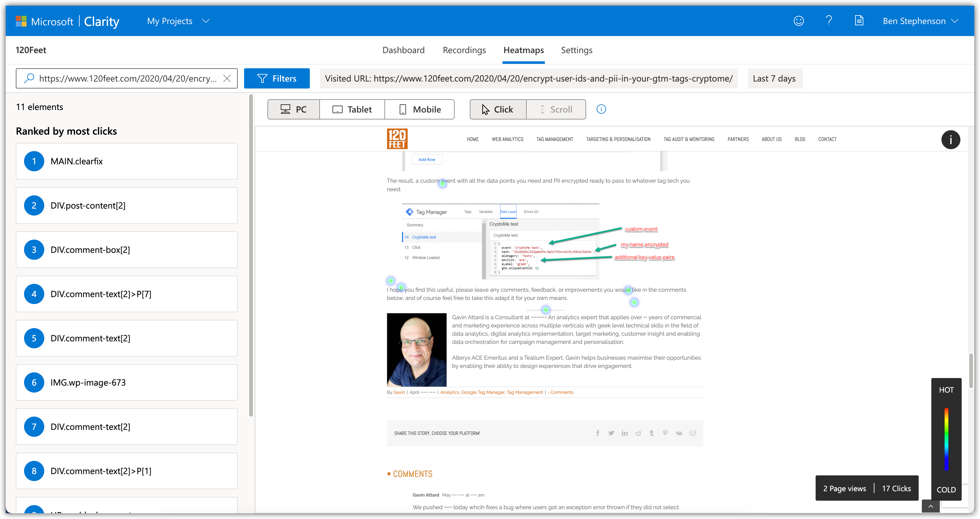Select ranked element MAIN.clearfix
980x519 pixels.
[127, 161]
